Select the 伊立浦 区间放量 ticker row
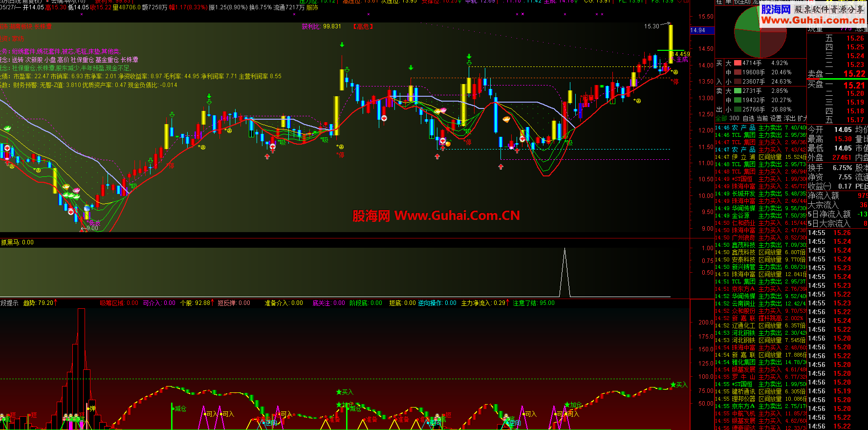The image size is (868, 430). [760, 157]
